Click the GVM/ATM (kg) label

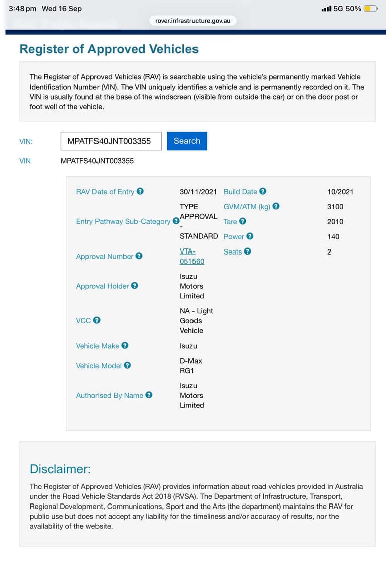[247, 207]
